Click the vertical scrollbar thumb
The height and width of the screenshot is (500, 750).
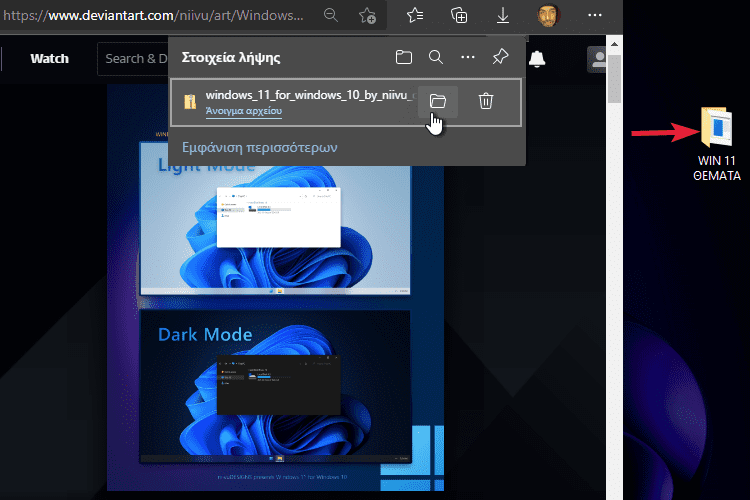coord(614,78)
